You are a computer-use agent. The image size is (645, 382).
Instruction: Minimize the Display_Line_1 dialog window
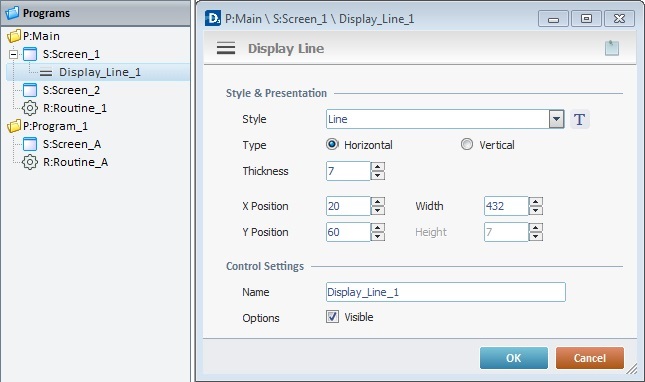(553, 19)
